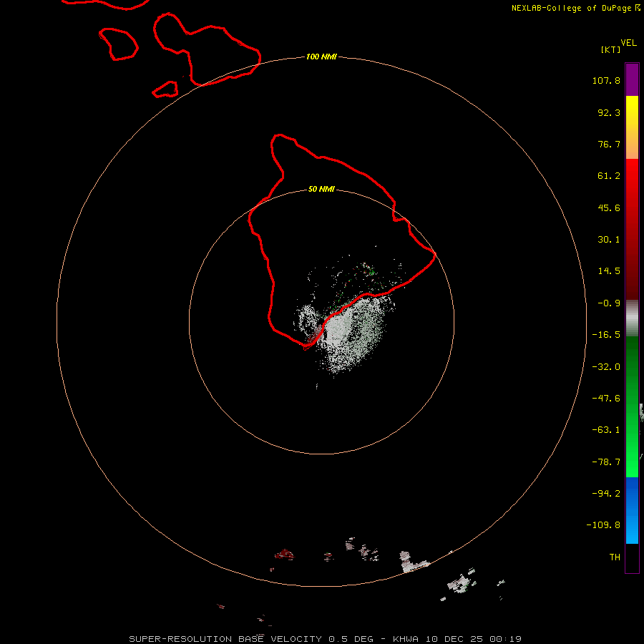The height and width of the screenshot is (644, 644).
Task: Click the Super-Resolution Base Velocity caption text
Action: [326, 639]
